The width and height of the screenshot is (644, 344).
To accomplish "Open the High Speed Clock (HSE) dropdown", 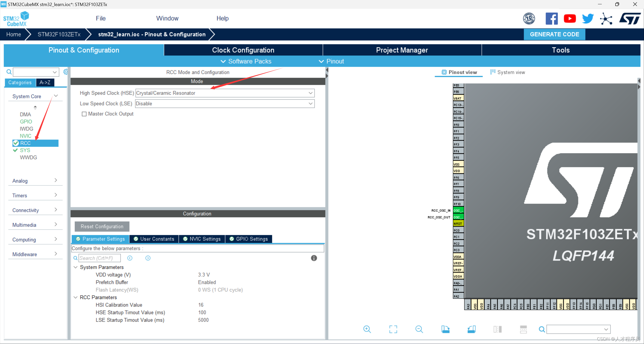I will (x=225, y=93).
